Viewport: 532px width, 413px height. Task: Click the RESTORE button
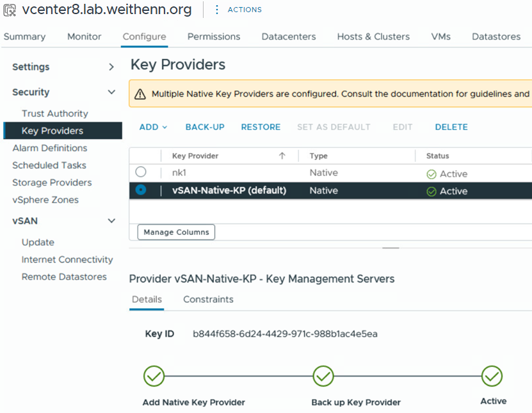(261, 127)
